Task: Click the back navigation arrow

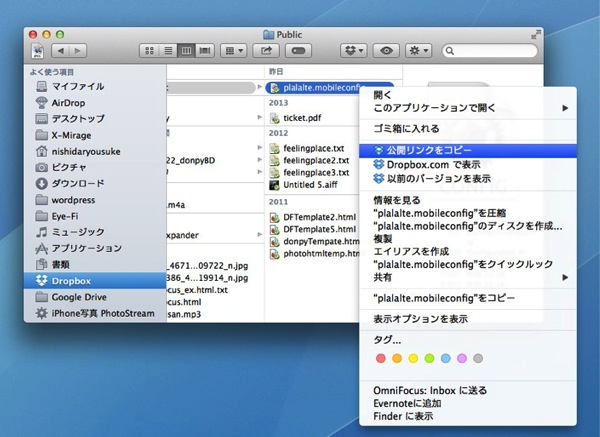Action: pos(60,51)
